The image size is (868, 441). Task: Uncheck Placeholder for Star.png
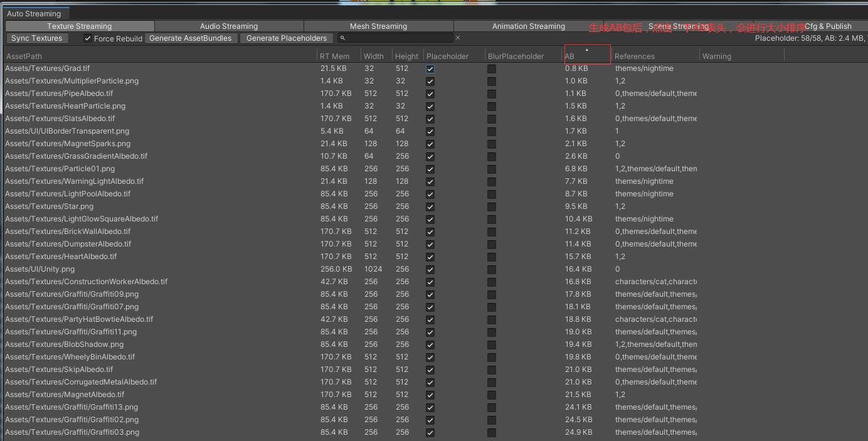(430, 206)
